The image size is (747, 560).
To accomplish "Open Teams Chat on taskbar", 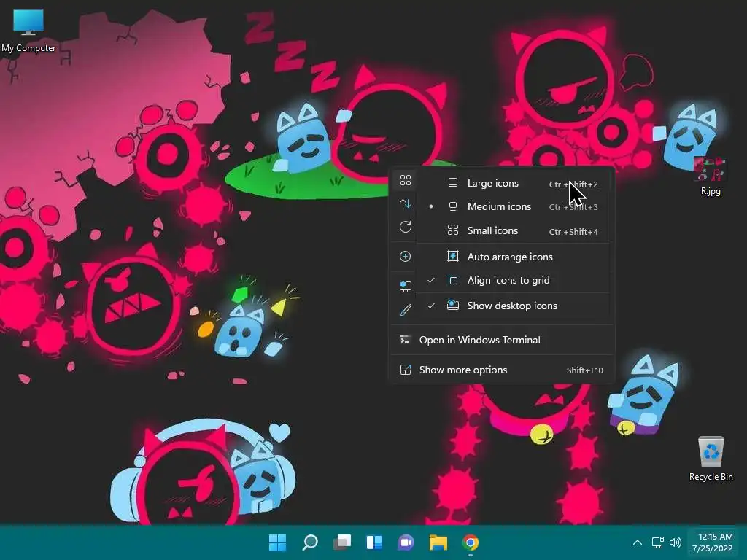I will (406, 542).
